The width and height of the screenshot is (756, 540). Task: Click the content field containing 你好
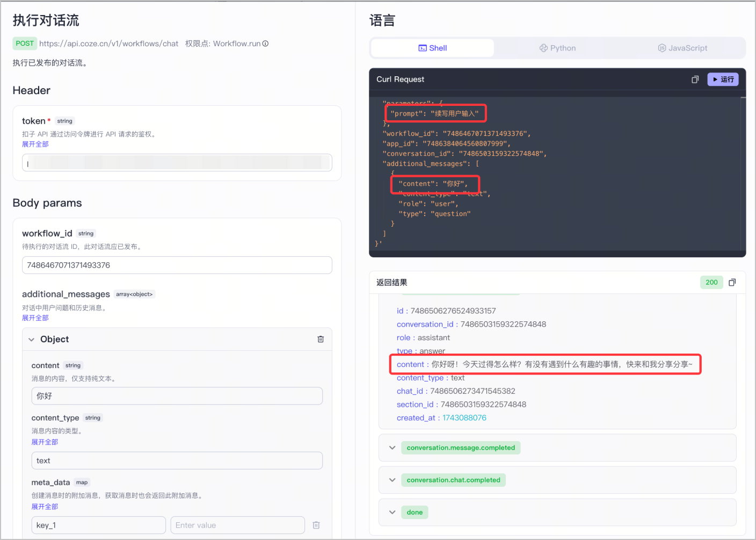point(177,396)
